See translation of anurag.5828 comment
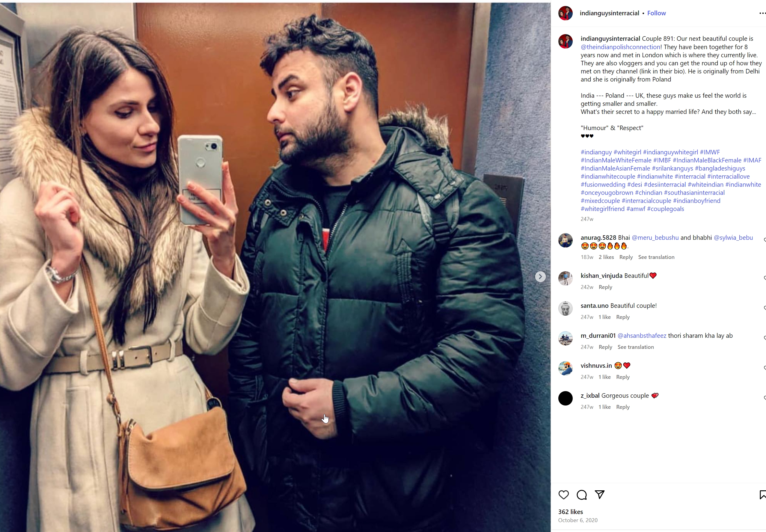The image size is (766, 532). click(x=656, y=257)
